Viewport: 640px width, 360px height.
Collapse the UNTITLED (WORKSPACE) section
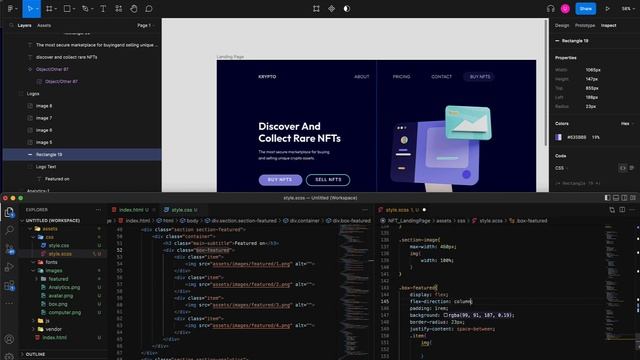(22, 220)
